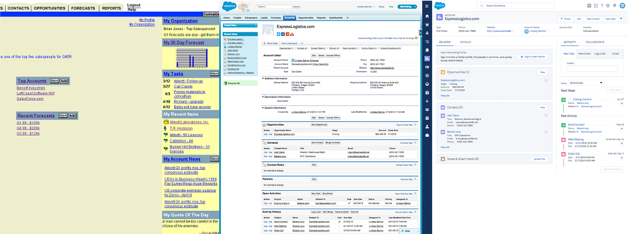
Task: Open the Create New dropdown
Action: tap(240, 25)
